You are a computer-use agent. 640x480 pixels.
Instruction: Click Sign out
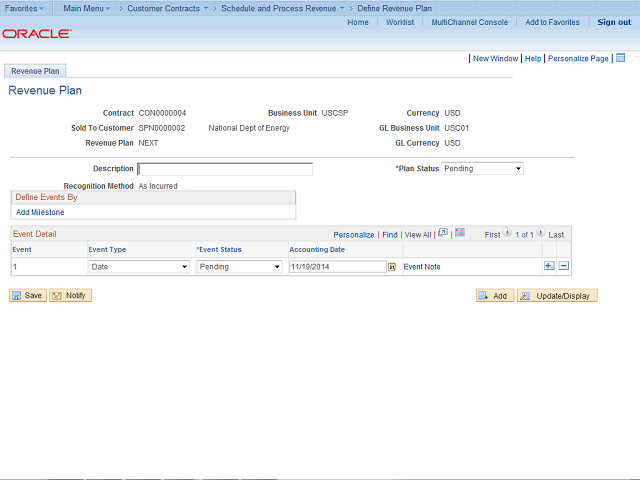(x=614, y=22)
